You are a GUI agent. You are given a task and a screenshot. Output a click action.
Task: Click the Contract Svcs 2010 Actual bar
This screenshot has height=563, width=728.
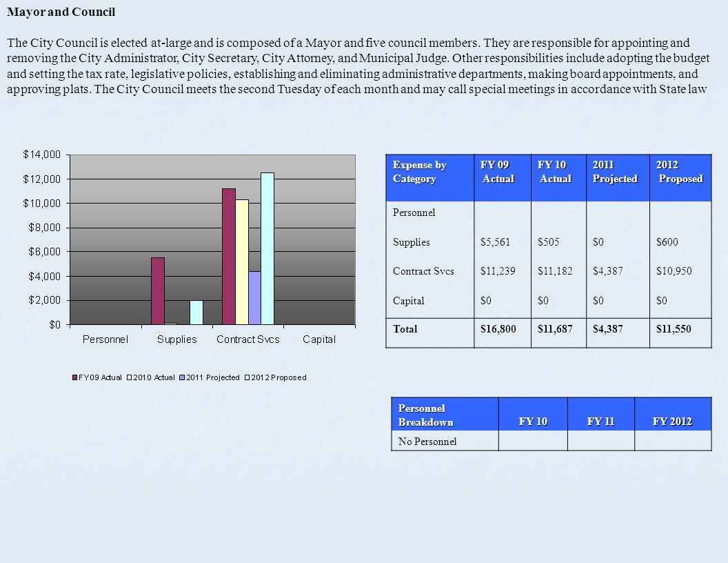pos(242,262)
